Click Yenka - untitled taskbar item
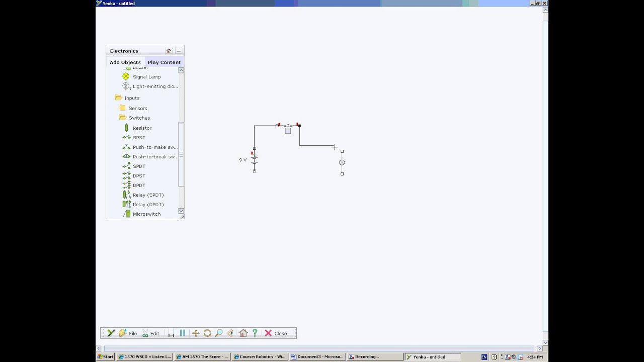 [433, 357]
